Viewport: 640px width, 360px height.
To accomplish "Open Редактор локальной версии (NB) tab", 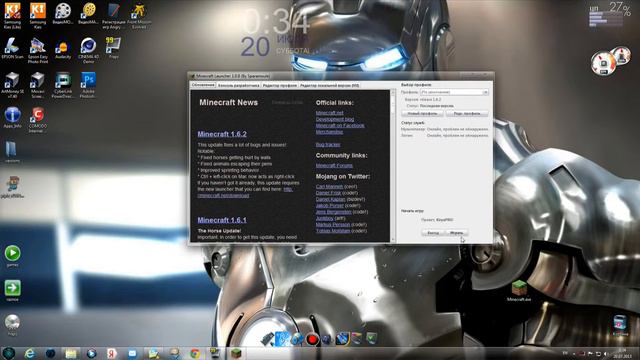I will 329,85.
